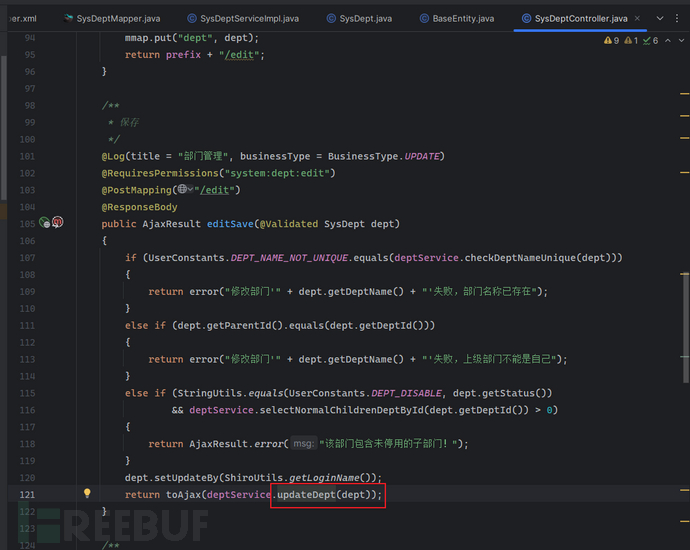
Task: Click the editor vertical scrollbar thumb
Action: (x=686, y=328)
